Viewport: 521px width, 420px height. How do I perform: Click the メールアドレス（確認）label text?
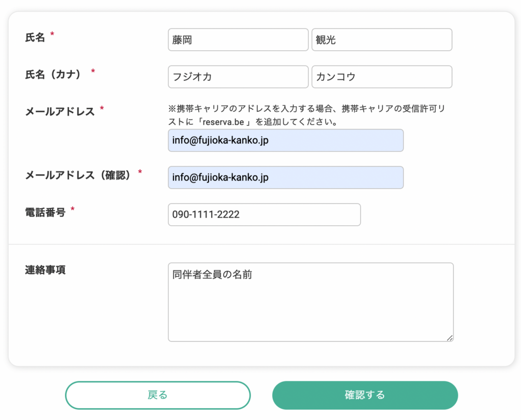[x=79, y=175]
